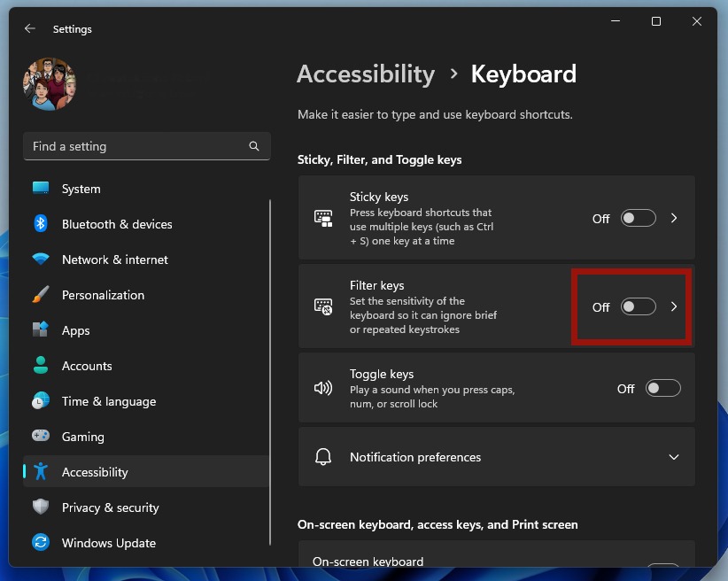Click the Bluetooth & devices icon

[x=40, y=224]
